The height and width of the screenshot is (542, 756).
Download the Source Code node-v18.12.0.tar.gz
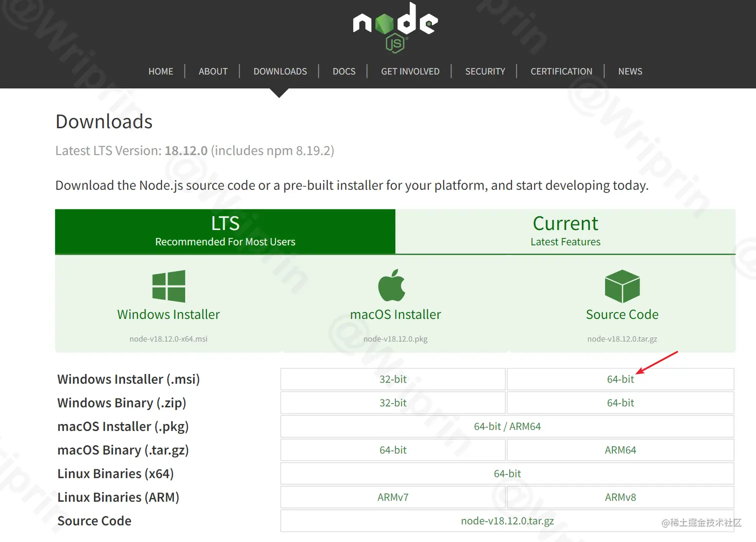coord(621,314)
